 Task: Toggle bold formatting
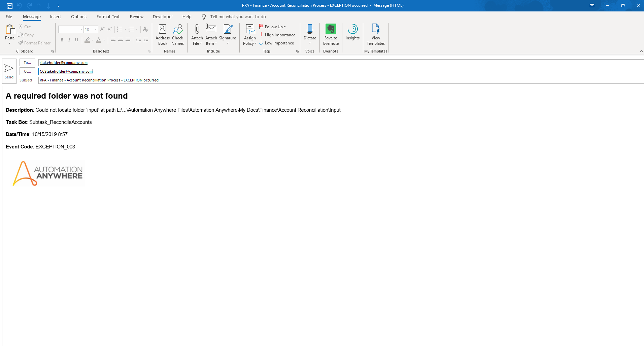[x=62, y=40]
